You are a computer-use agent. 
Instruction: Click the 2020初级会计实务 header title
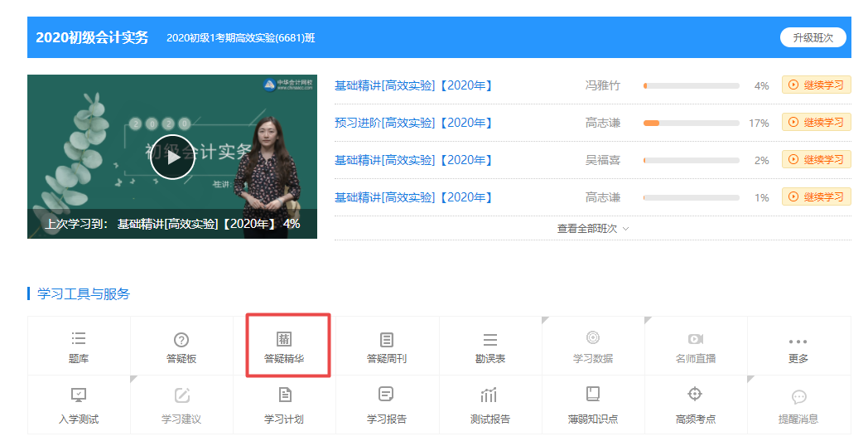point(92,37)
